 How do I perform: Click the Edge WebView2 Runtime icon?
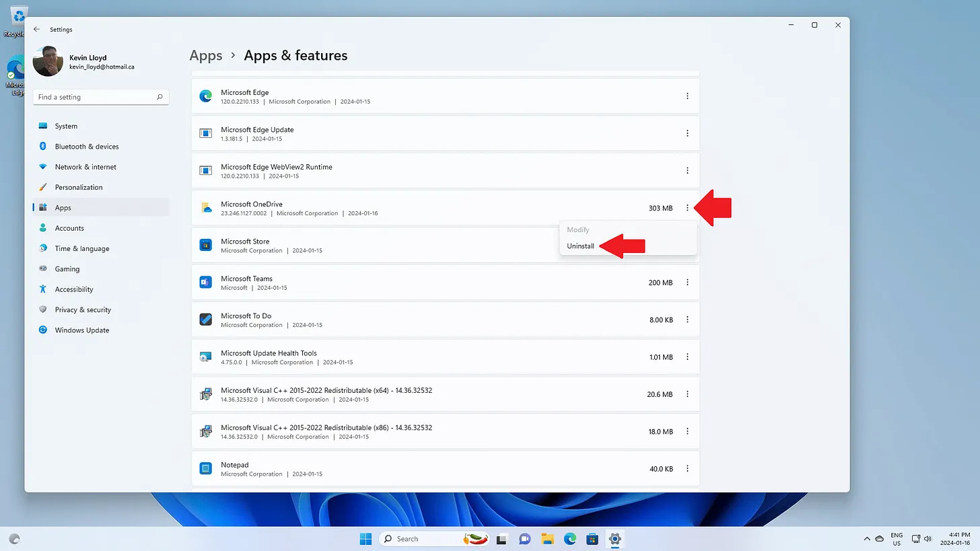(x=206, y=171)
